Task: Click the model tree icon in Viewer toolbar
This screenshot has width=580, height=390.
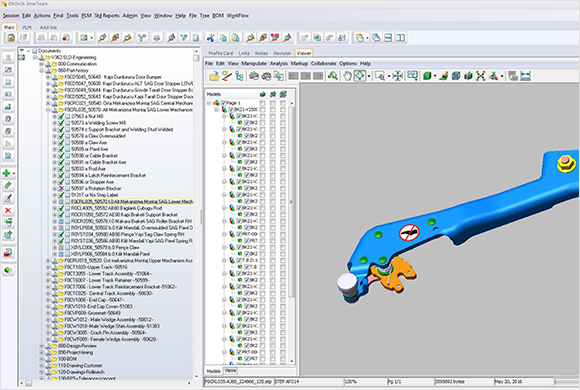Action: tap(239, 76)
